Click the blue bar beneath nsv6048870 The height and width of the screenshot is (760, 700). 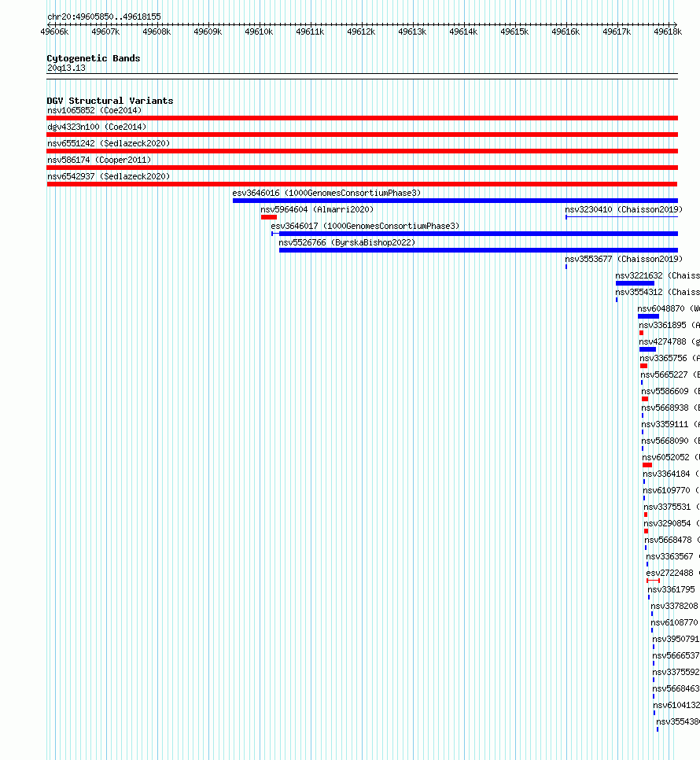[x=649, y=316]
